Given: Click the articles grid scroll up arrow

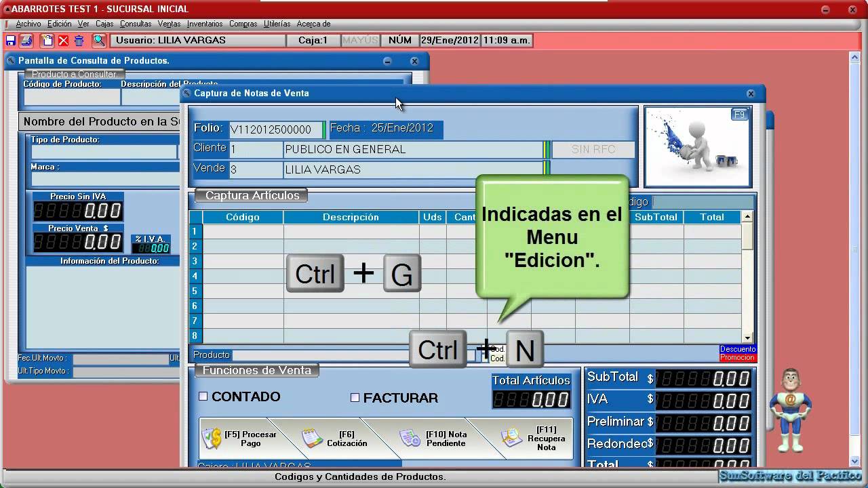Looking at the screenshot, I should (747, 217).
